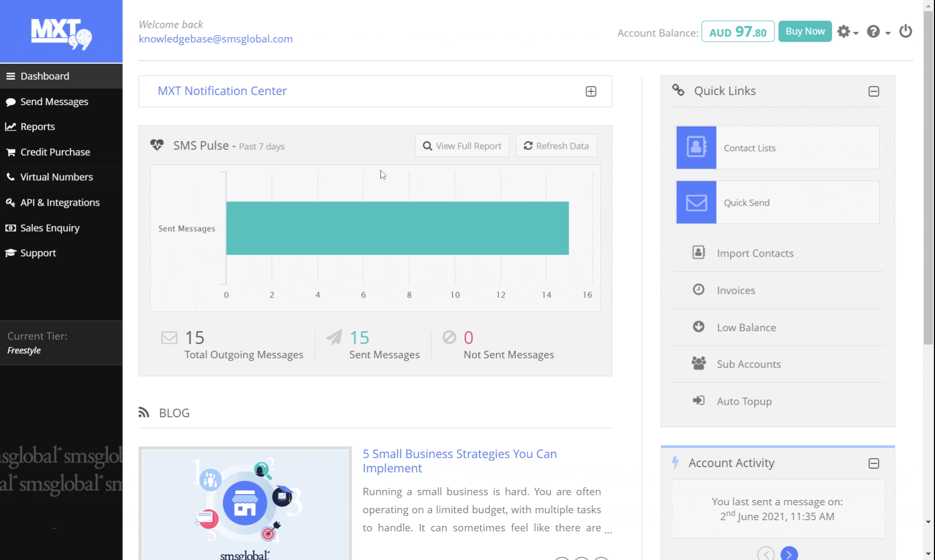Click the View Full Report button
The height and width of the screenshot is (560, 935).
[x=462, y=146]
